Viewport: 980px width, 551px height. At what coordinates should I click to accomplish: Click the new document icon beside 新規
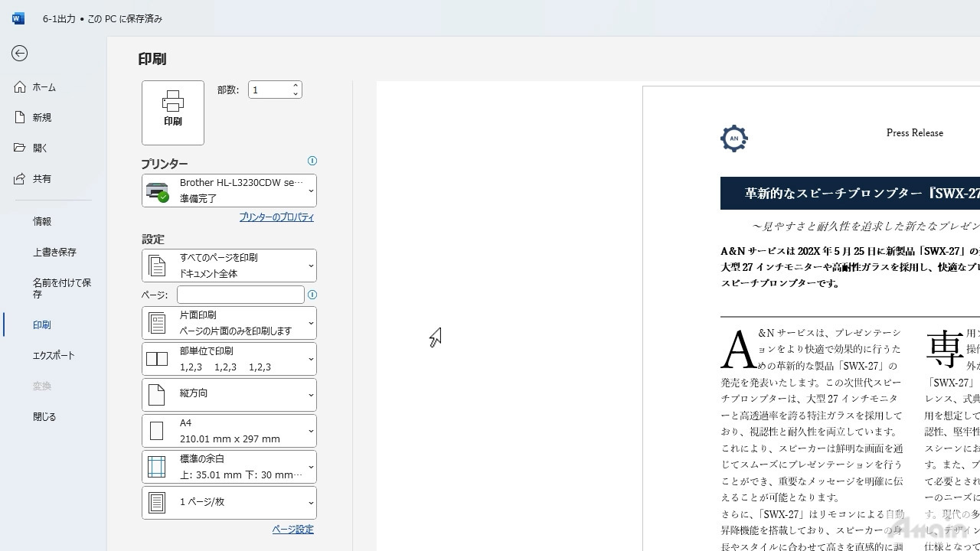20,117
